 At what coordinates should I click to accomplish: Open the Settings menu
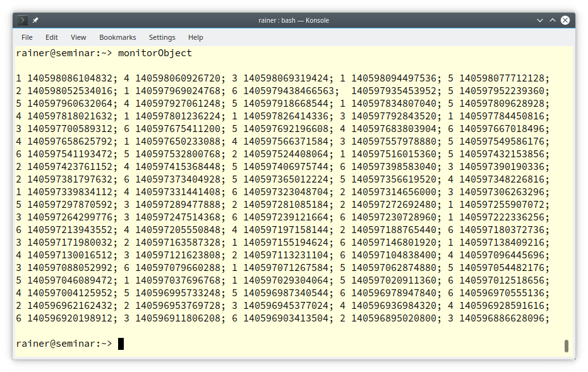point(162,37)
